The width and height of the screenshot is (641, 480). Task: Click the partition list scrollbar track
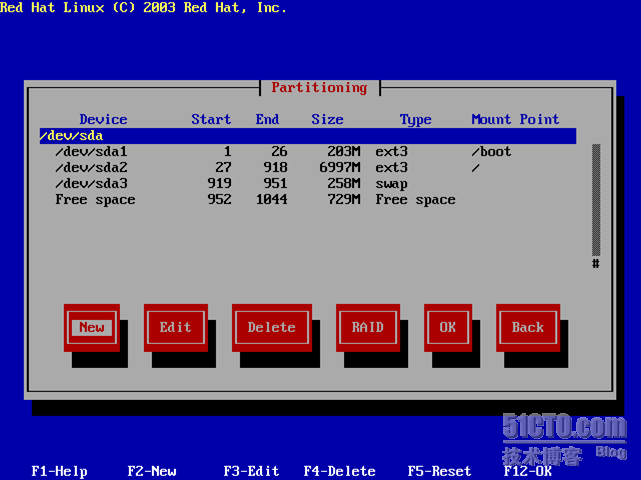coord(596,200)
